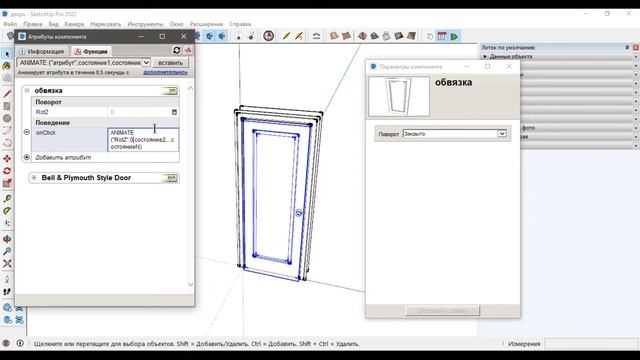Collapse the Bell & Plymouth Style Door group
The image size is (640, 360).
pyautogui.click(x=34, y=178)
